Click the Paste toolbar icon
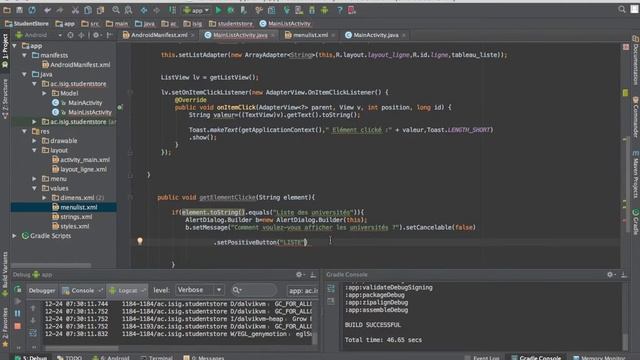This screenshot has height=360, width=640. [x=100, y=10]
